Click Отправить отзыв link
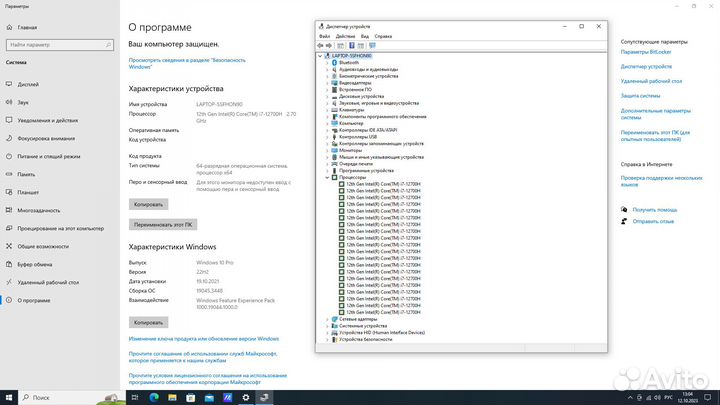 coord(653,221)
